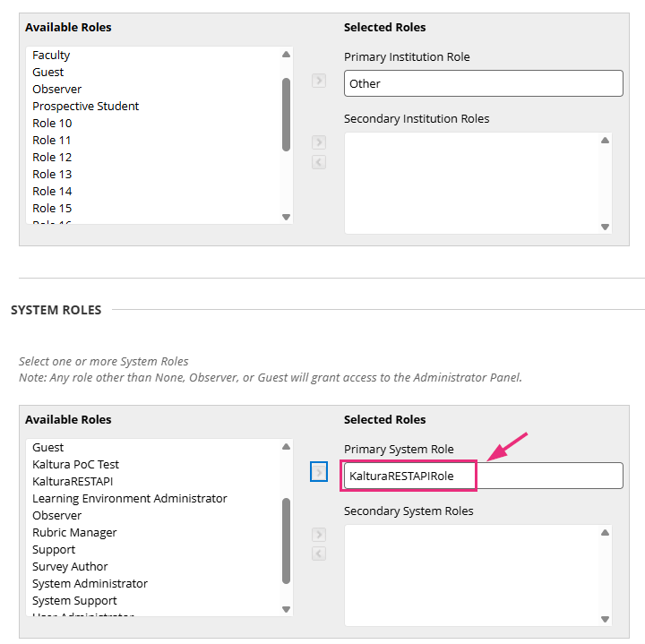
Task: Pick Learning Environment Administrator role
Action: (130, 499)
